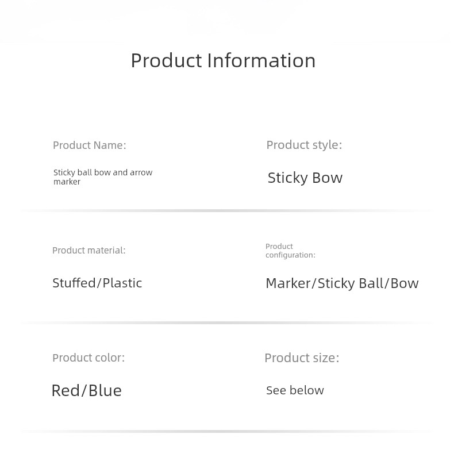Image resolution: width=454 pixels, height=476 pixels.
Task: Select the Product style label
Action: coord(304,145)
